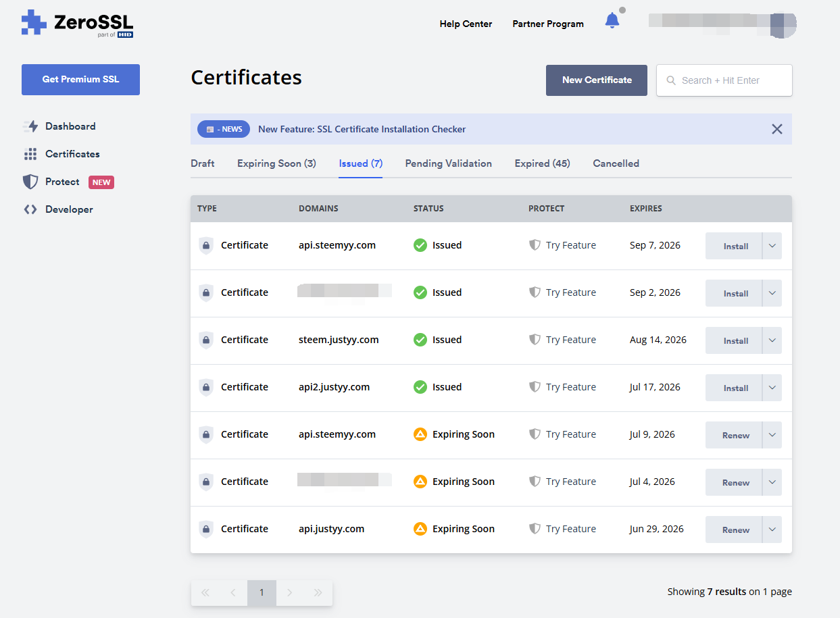Open the Pending Validation tab

449,163
